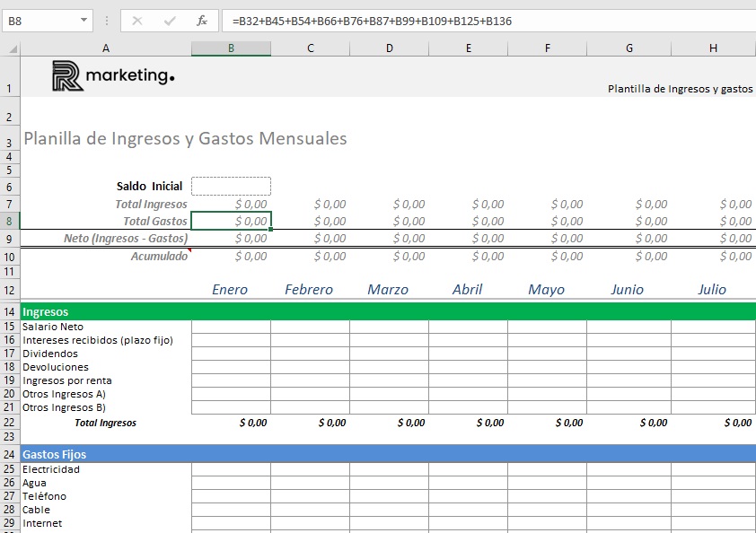Select row 8 header
This screenshot has width=756, height=533.
click(10, 222)
